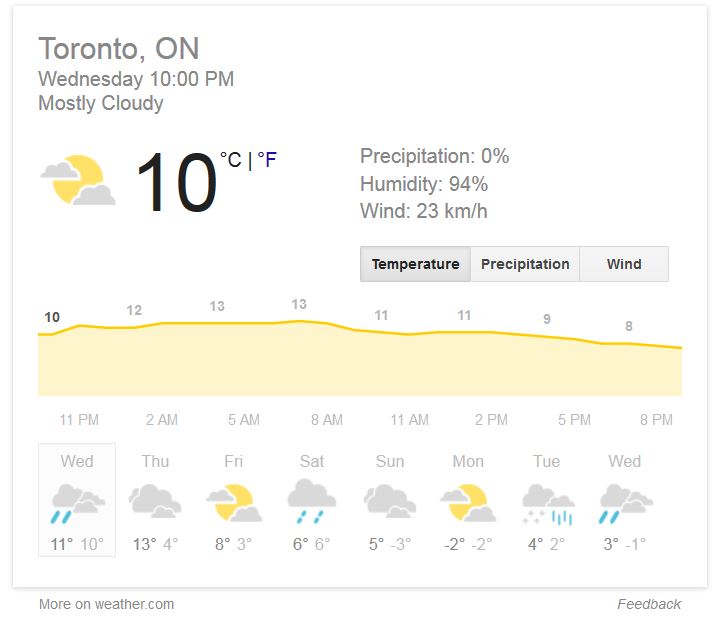Select the last Wednesday forecast icon at 3°
The width and height of the screenshot is (719, 624).
click(x=625, y=503)
